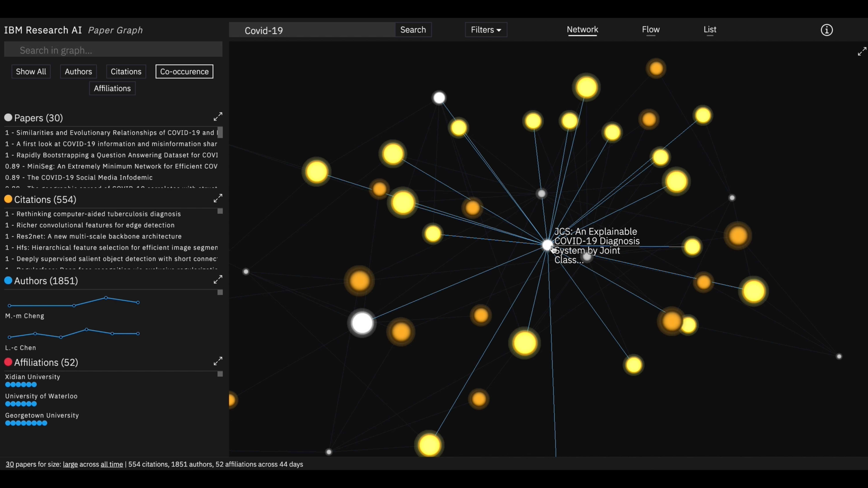Click the Papers list scrollbar thumb
The height and width of the screenshot is (488, 868).
pos(220,132)
